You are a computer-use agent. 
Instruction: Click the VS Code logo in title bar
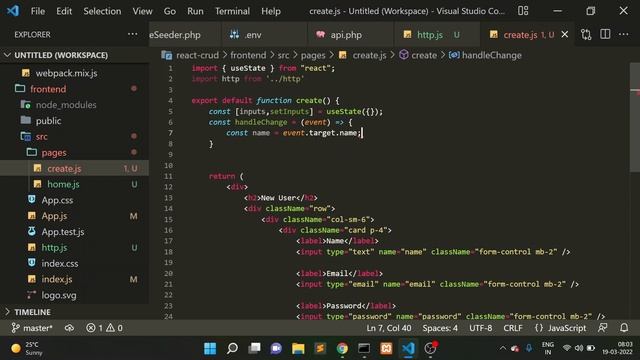(x=13, y=11)
